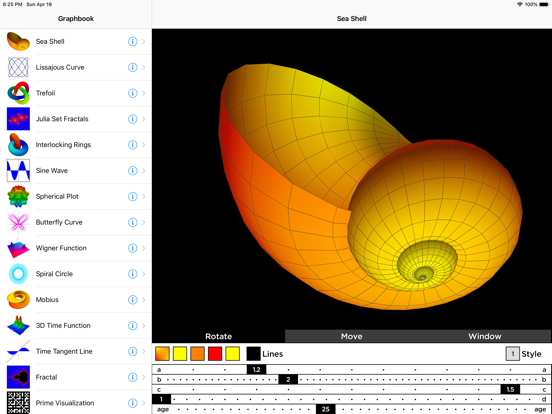
Task: Show info for Wigner Function
Action: pyautogui.click(x=132, y=248)
